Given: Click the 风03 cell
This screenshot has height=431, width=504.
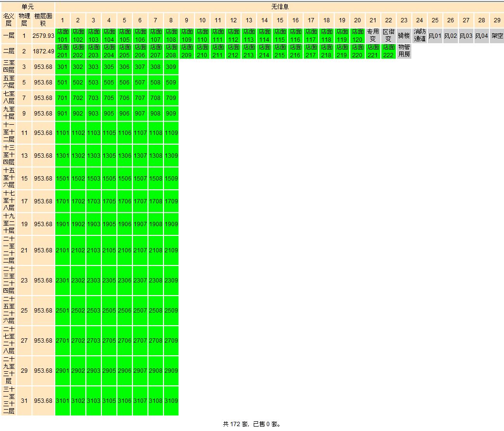Looking at the screenshot, I should [466, 36].
